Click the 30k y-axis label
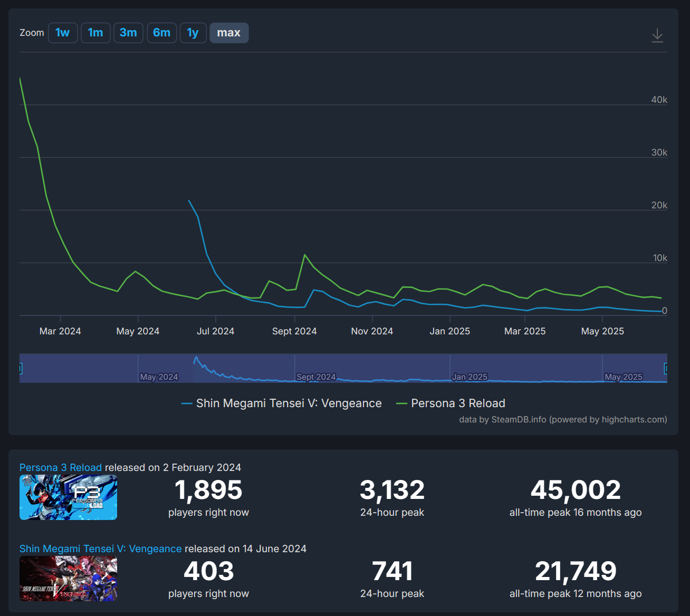The width and height of the screenshot is (690, 616). point(659,152)
